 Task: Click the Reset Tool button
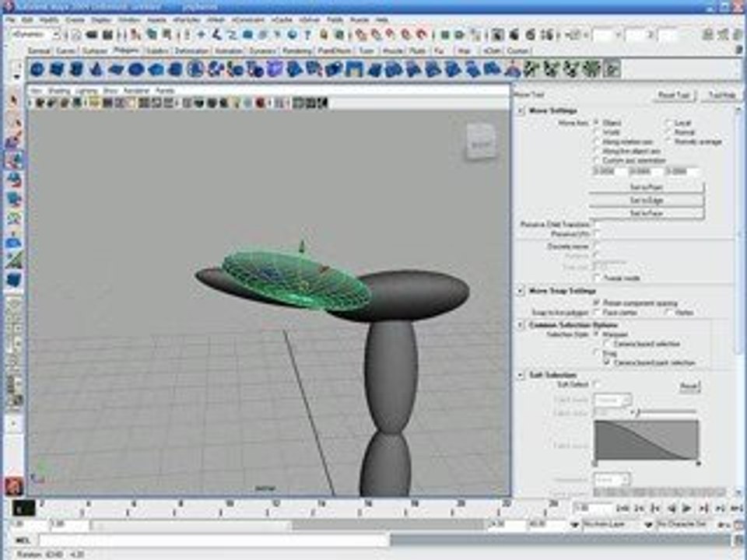[674, 95]
